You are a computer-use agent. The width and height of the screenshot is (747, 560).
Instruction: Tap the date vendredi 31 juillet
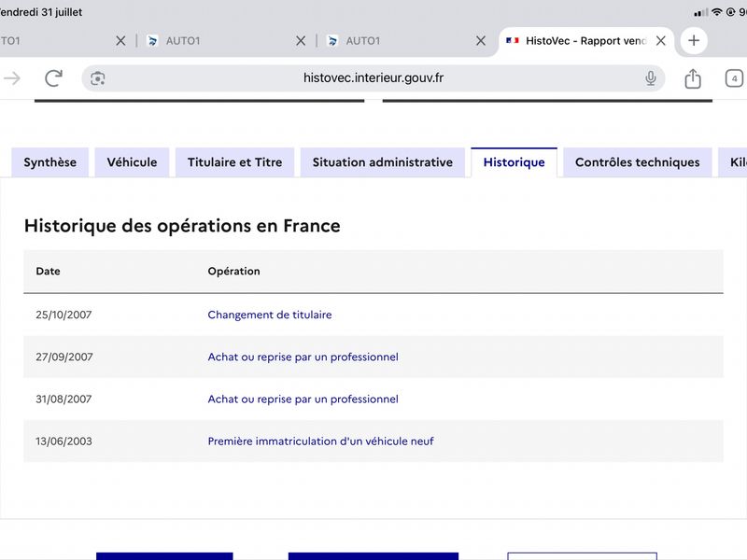41,12
